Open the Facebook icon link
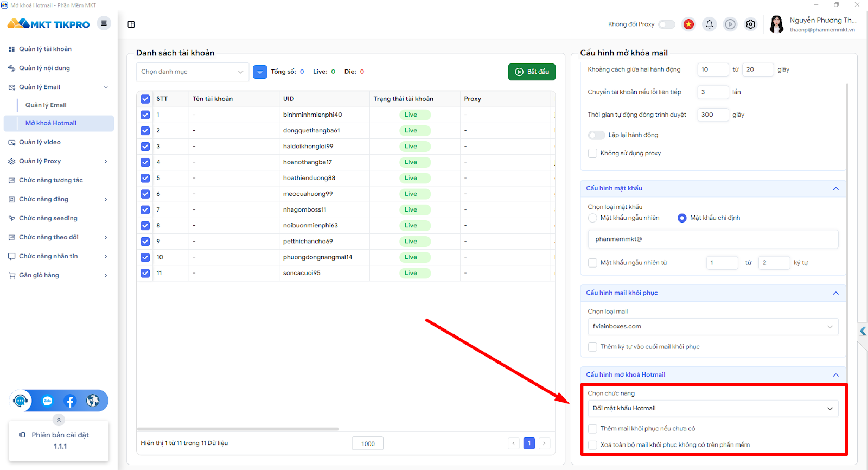 tap(70, 401)
